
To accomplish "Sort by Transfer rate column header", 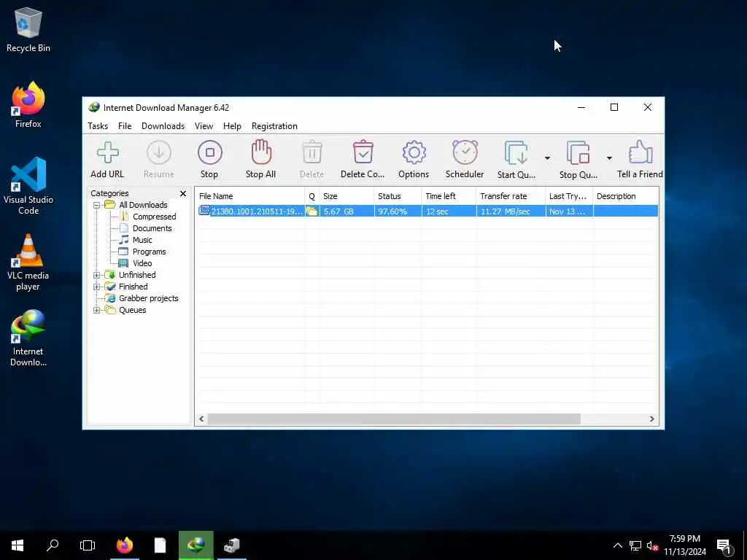I will point(511,196).
